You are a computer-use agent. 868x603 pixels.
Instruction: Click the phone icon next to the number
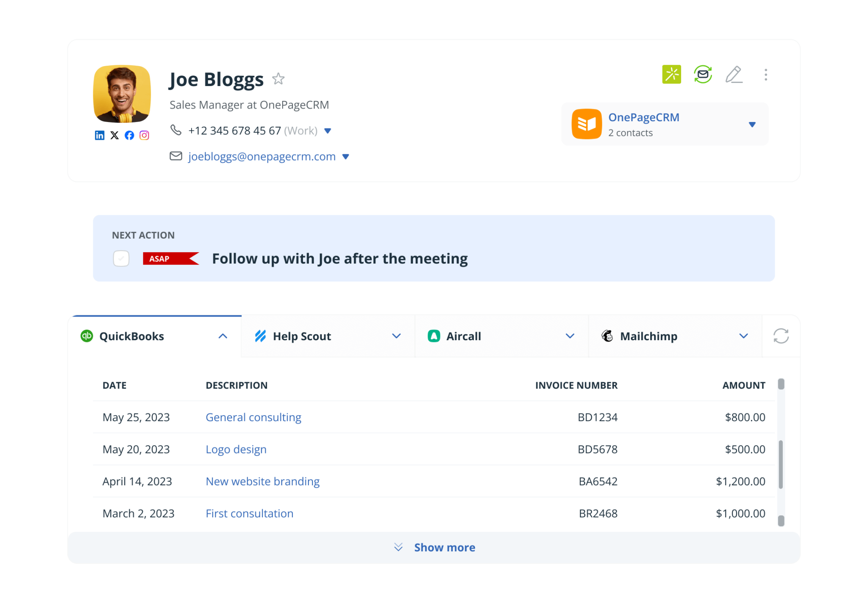click(176, 130)
